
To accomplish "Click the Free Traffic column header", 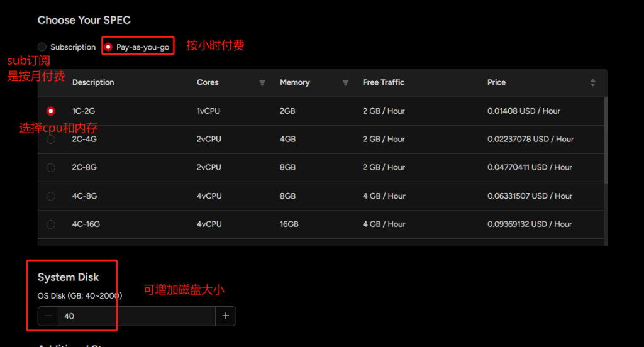I will [x=384, y=82].
